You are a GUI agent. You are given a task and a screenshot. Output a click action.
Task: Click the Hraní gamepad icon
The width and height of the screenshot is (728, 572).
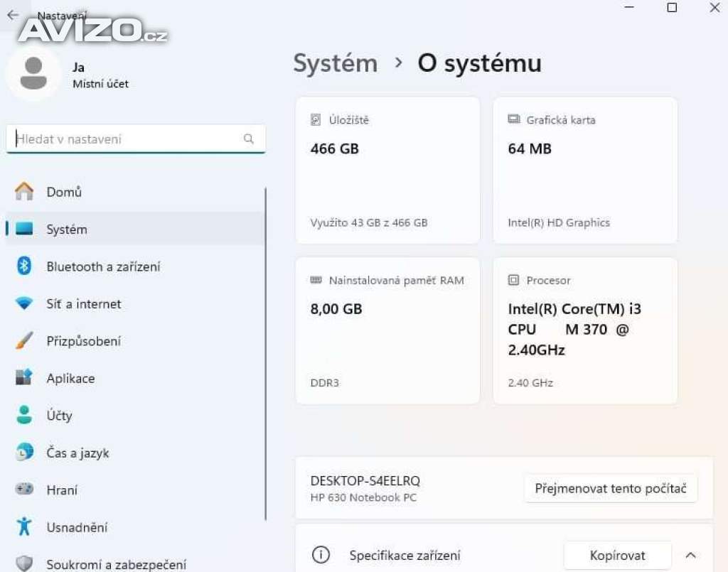[24, 489]
